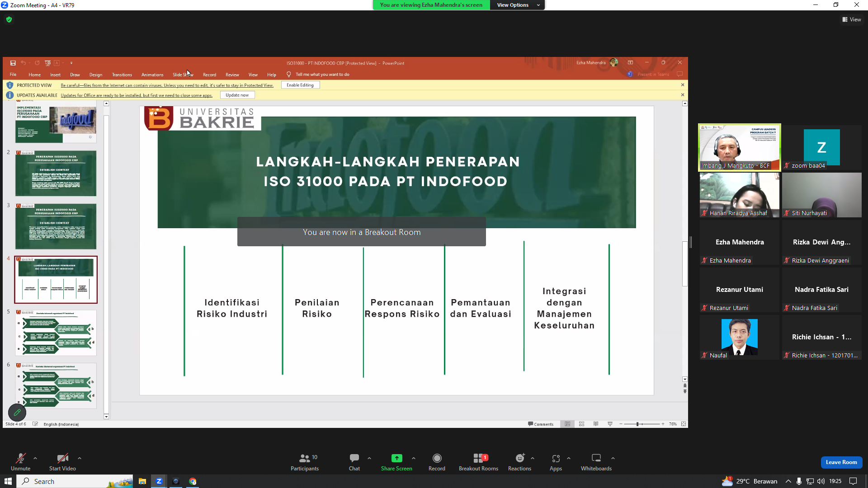Open the spelling check icon in status bar
The height and width of the screenshot is (488, 868).
coord(35,424)
